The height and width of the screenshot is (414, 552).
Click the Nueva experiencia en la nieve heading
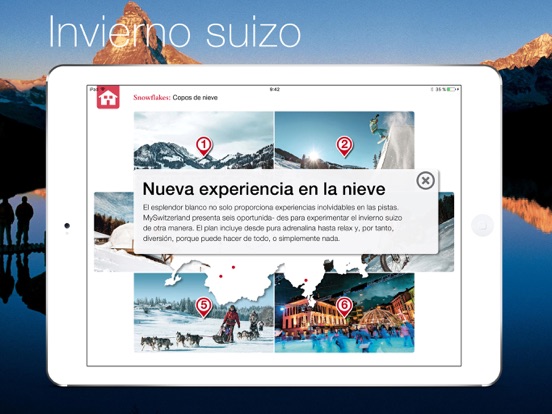click(x=264, y=189)
